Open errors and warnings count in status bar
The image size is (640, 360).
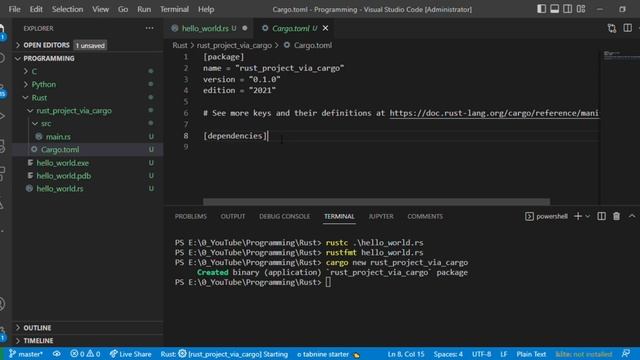(x=85, y=354)
